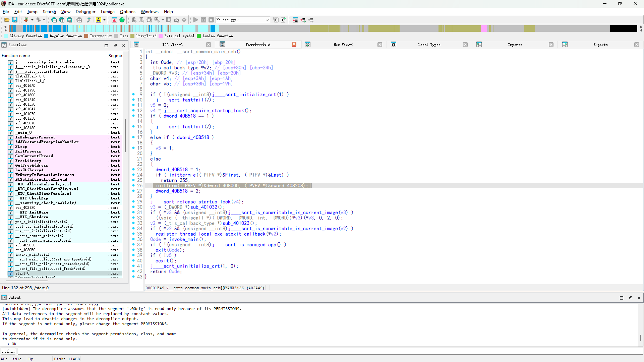
Task: Click the yellow A text search icon
Action: click(x=99, y=20)
